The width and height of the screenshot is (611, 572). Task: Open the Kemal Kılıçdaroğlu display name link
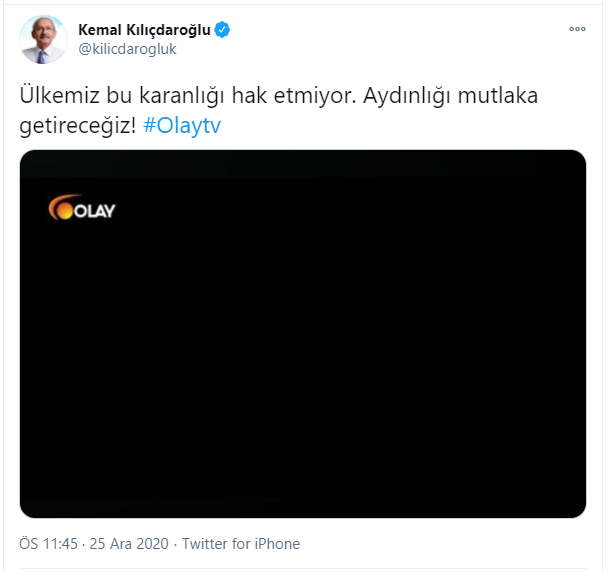[144, 30]
